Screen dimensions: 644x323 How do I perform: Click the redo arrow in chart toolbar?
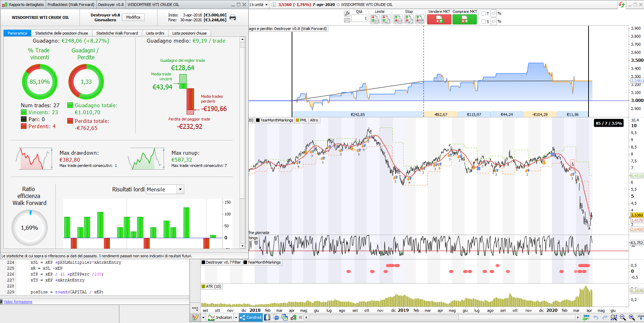[605, 317]
